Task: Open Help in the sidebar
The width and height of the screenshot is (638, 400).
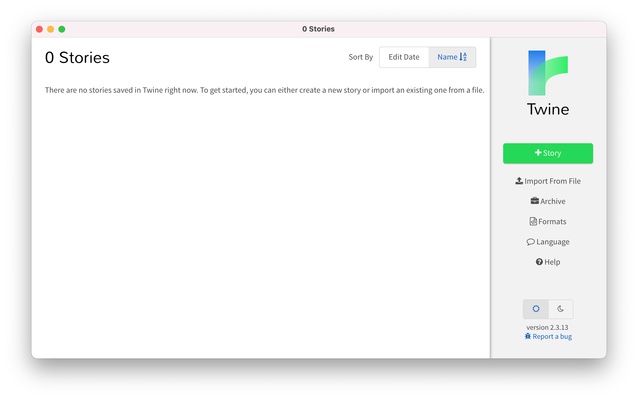Action: coord(548,262)
